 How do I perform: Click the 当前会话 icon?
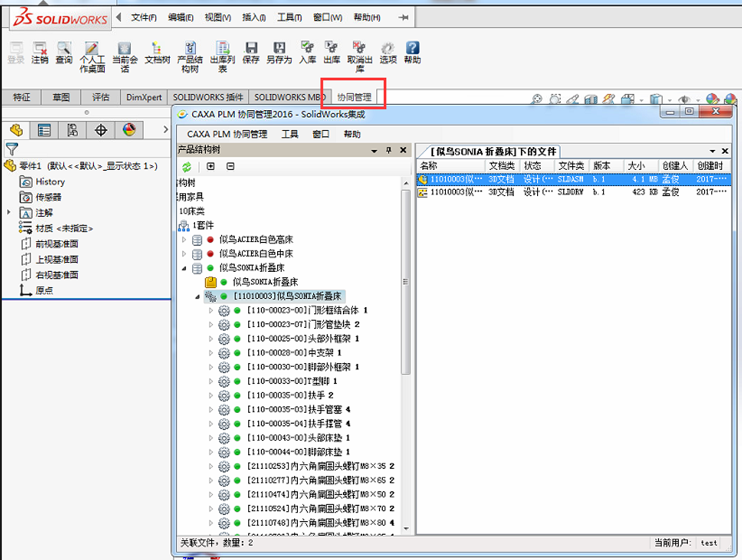[125, 57]
